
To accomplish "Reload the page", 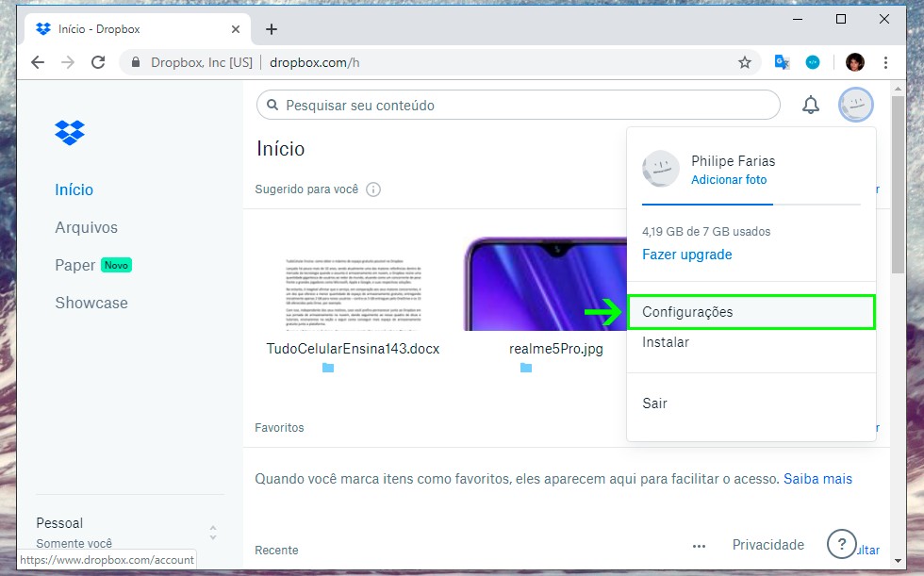I will pos(98,62).
